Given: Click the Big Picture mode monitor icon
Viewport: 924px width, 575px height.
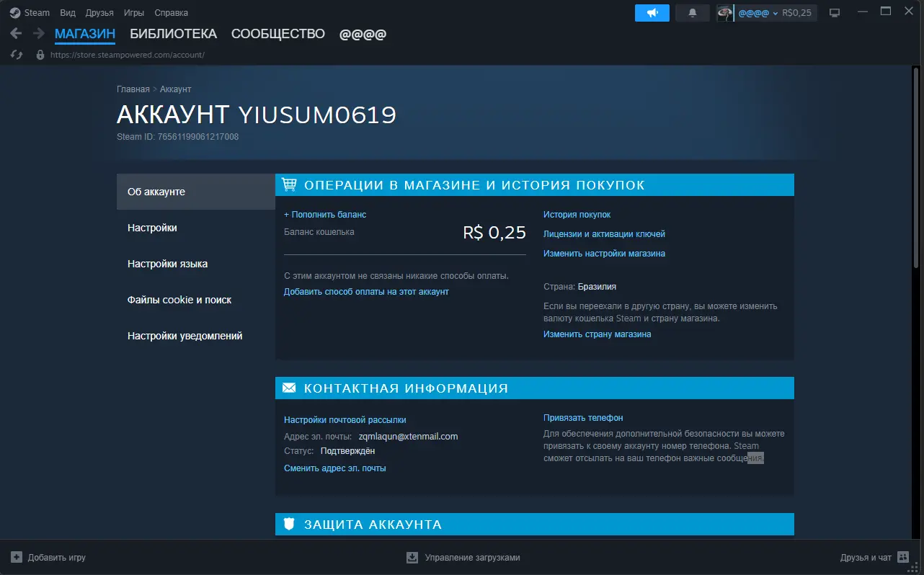Looking at the screenshot, I should click(835, 13).
